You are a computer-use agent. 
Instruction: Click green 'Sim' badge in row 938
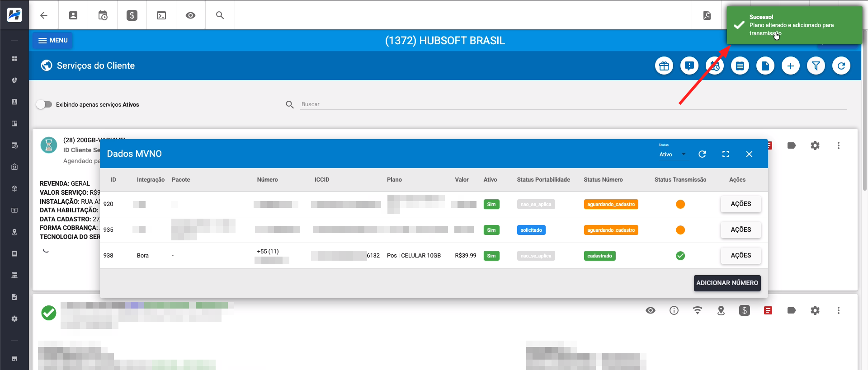click(x=491, y=256)
